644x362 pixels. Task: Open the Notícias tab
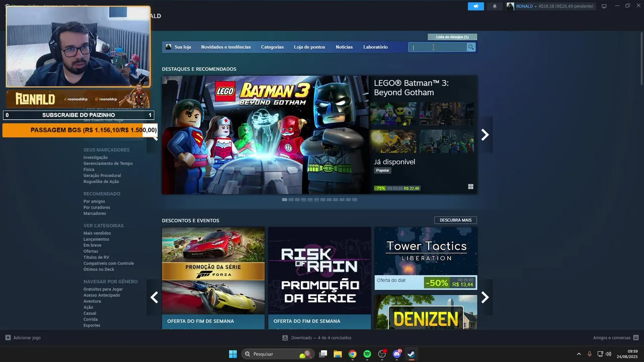(x=344, y=47)
